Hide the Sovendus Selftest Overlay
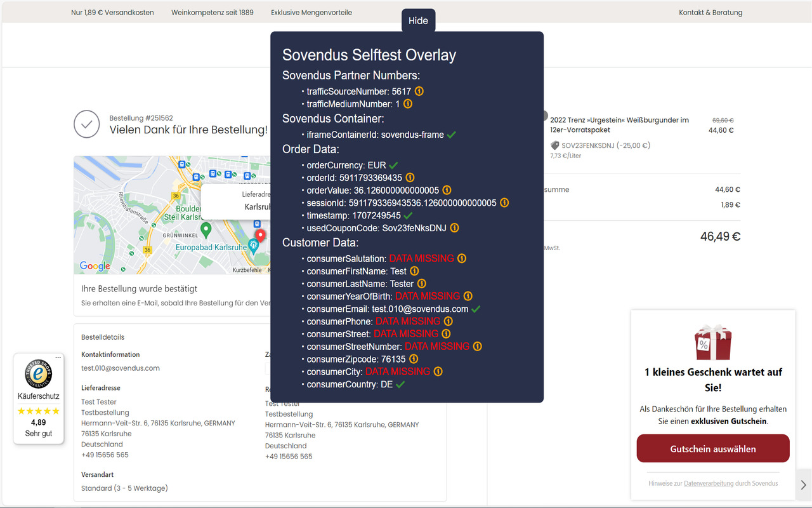 pos(418,20)
